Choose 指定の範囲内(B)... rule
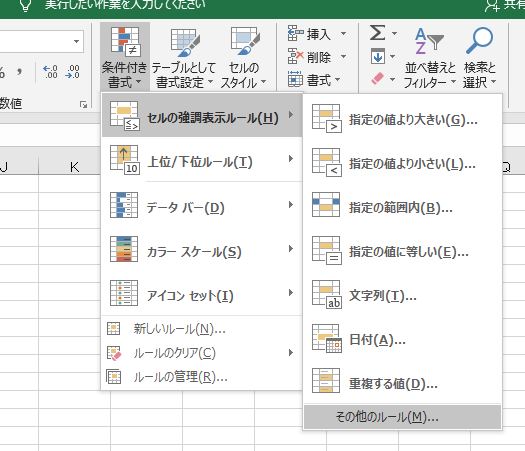 tap(402, 206)
